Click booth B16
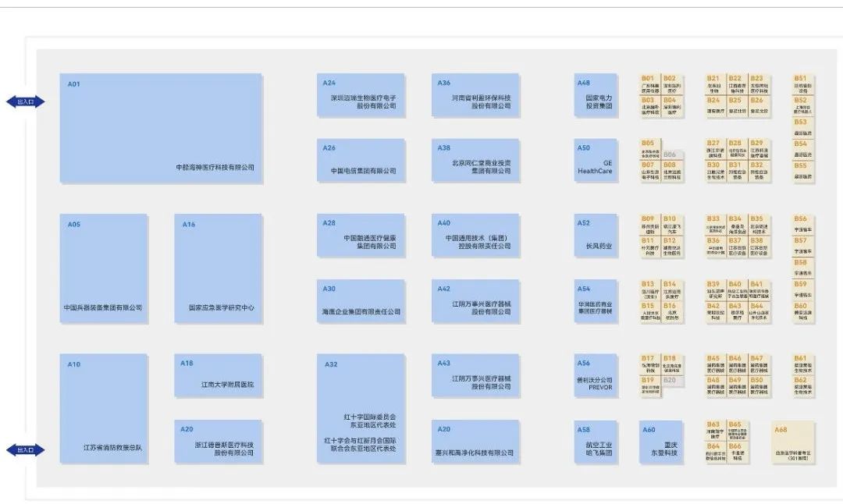The width and height of the screenshot is (843, 504). [x=672, y=312]
